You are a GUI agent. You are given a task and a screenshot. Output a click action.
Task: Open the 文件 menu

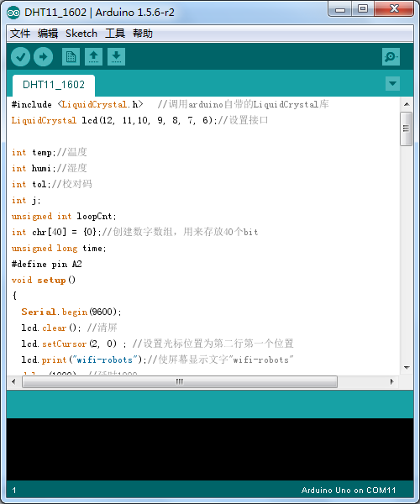[x=20, y=34]
